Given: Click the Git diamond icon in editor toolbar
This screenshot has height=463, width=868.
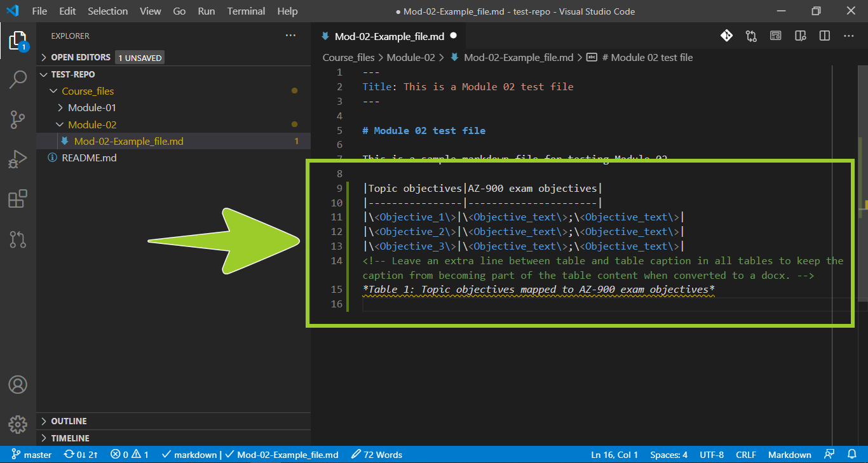Looking at the screenshot, I should (726, 36).
